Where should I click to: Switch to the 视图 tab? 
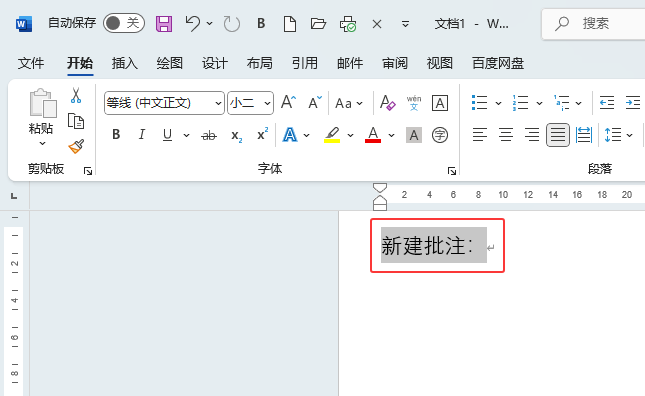(x=440, y=63)
